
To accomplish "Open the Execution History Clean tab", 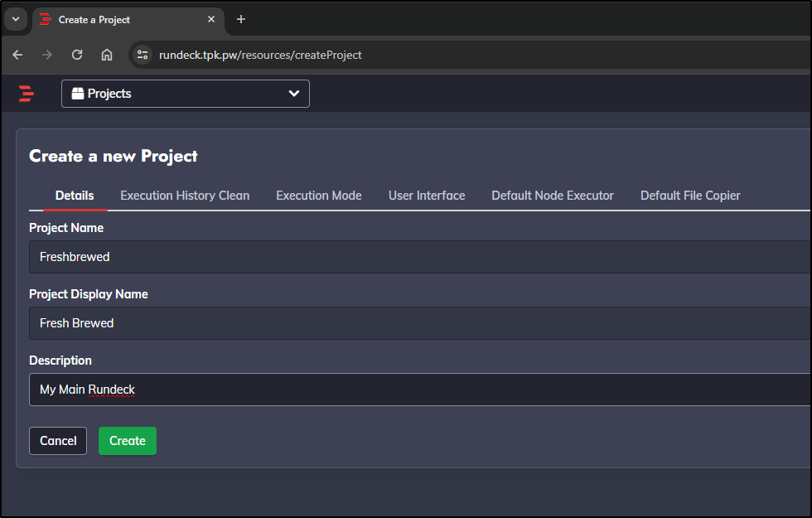I will tap(185, 196).
